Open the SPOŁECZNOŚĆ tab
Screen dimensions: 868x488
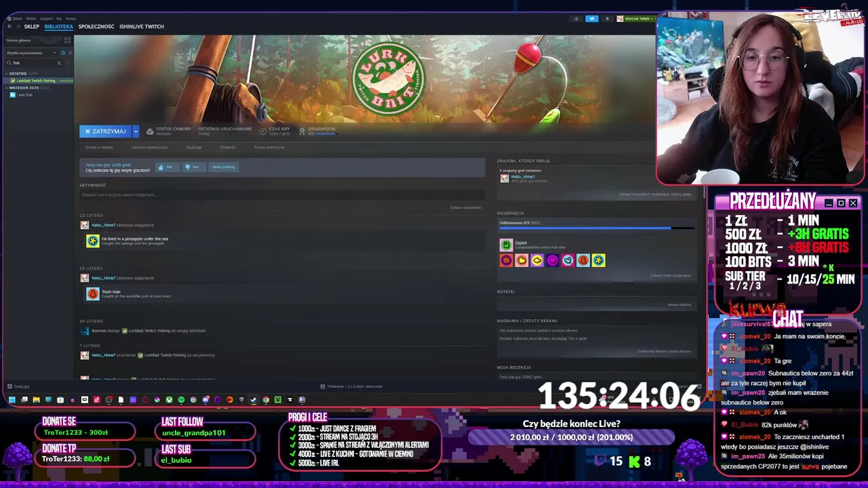tap(96, 26)
